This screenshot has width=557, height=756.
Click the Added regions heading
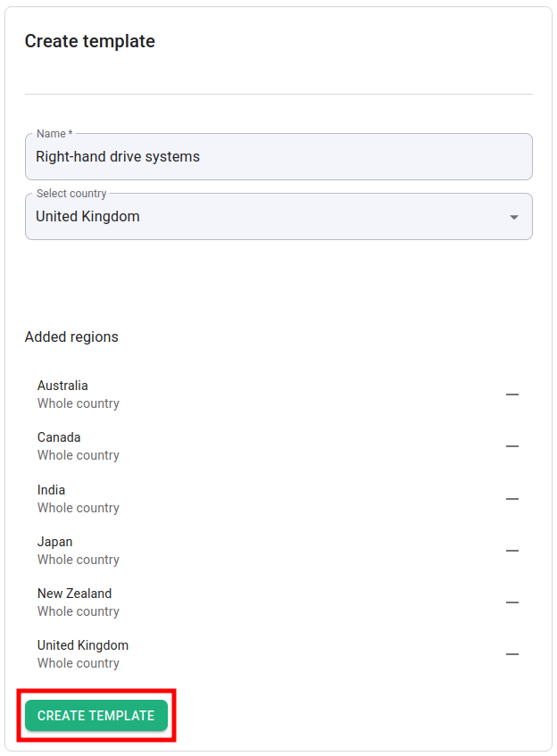(71, 336)
